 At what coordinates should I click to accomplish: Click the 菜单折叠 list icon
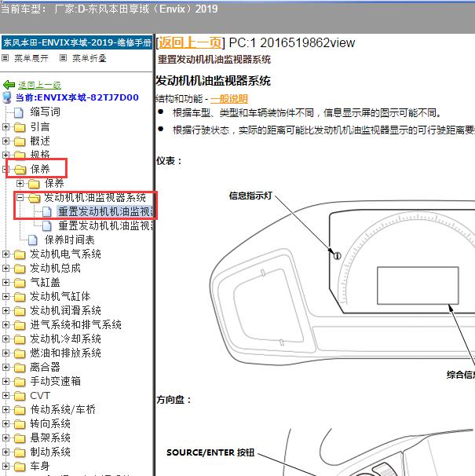tap(63, 57)
